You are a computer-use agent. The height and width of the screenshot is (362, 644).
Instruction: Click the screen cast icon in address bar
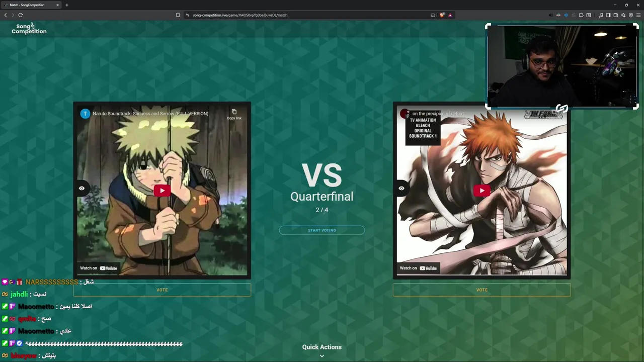click(x=433, y=15)
